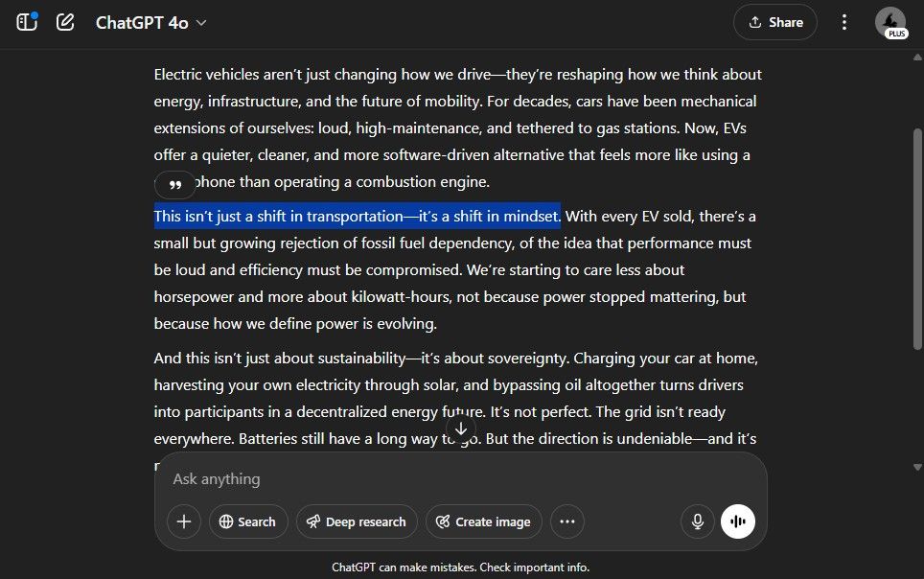The width and height of the screenshot is (924, 579).
Task: Launch voice mode
Action: point(738,521)
